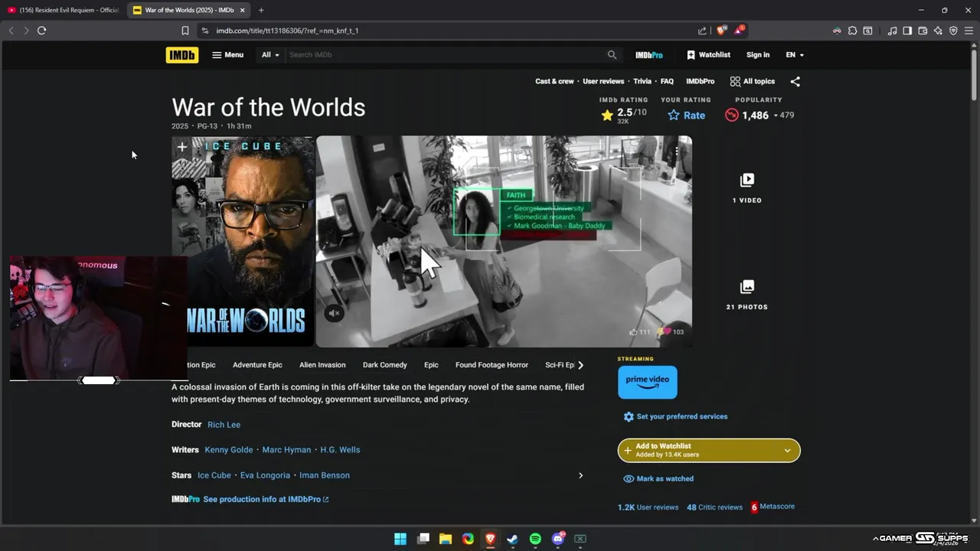Expand the Stars row with its arrow
The width and height of the screenshot is (980, 551).
tap(580, 475)
